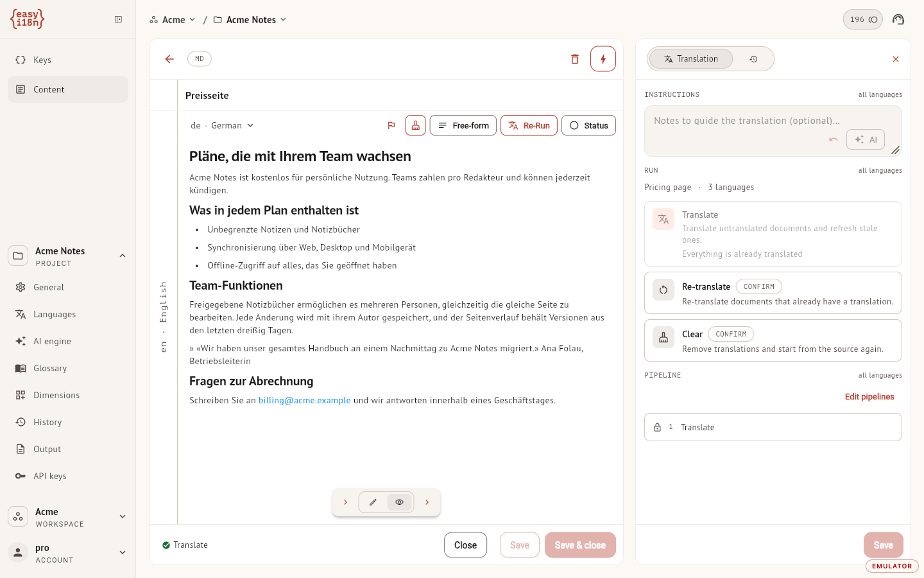
Task: Open the German language dropdown
Action: [x=223, y=125]
